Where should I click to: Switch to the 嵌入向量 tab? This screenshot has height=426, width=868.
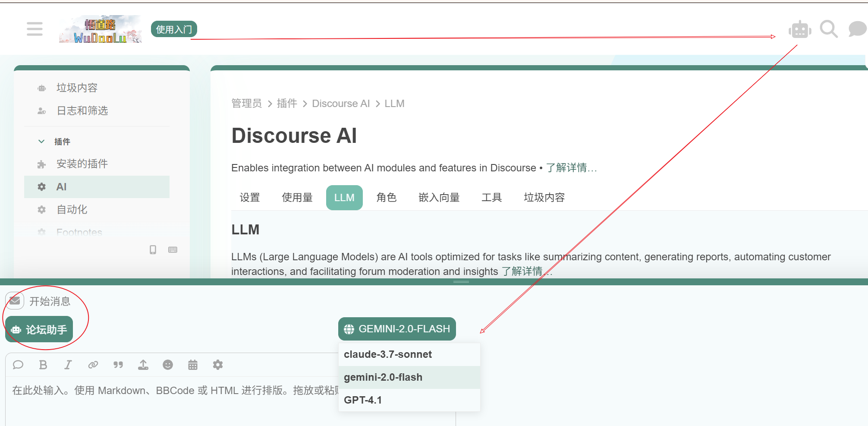(x=439, y=198)
